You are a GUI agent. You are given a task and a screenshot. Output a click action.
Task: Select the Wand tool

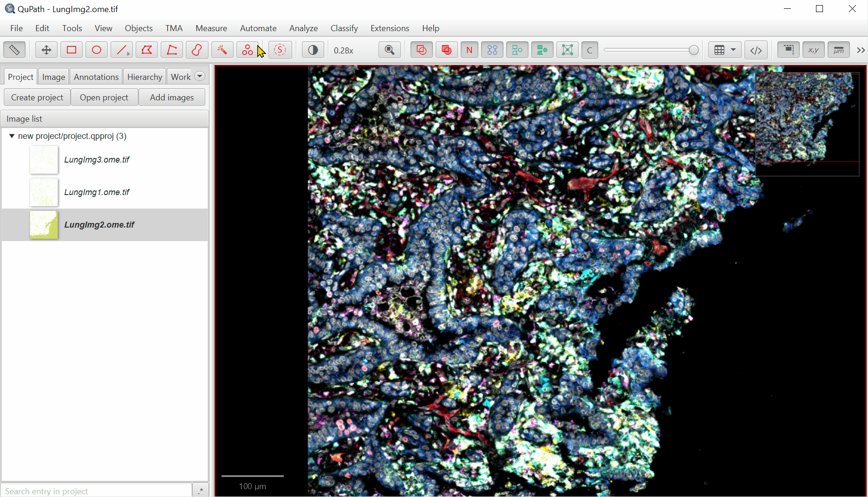coord(222,50)
